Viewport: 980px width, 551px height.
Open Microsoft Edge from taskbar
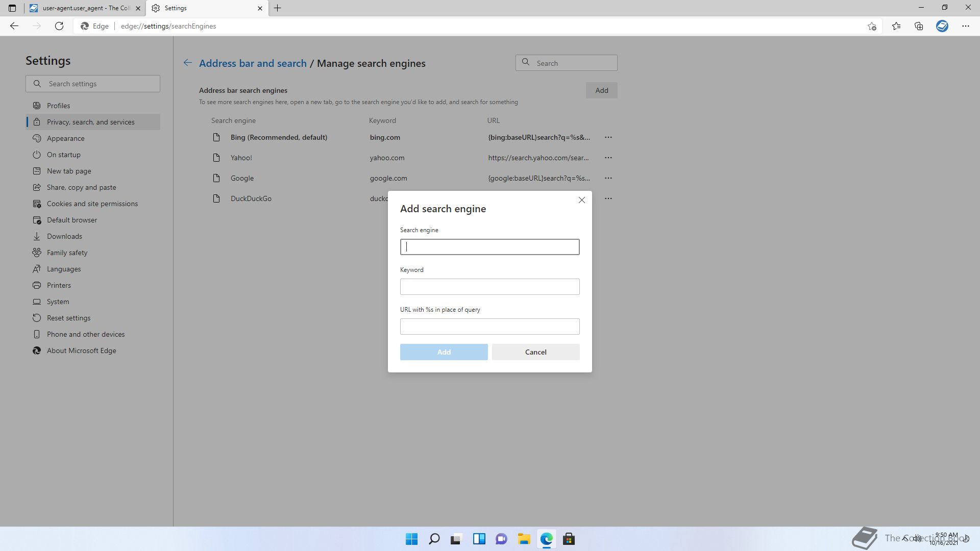(546, 539)
